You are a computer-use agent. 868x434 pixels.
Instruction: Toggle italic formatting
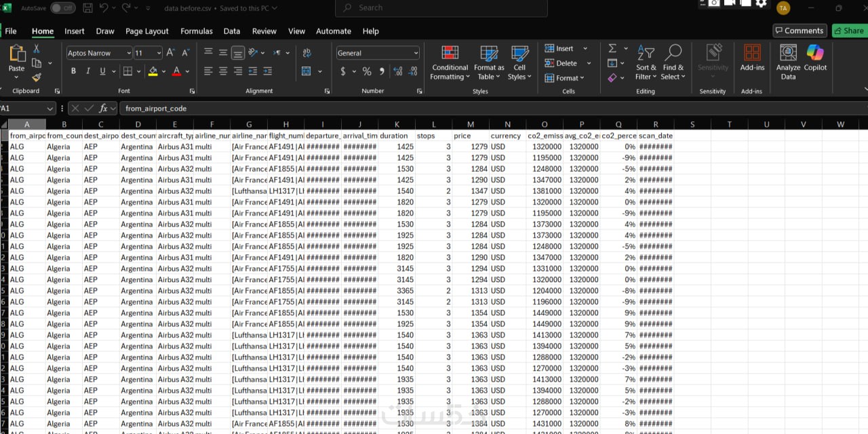(x=88, y=71)
